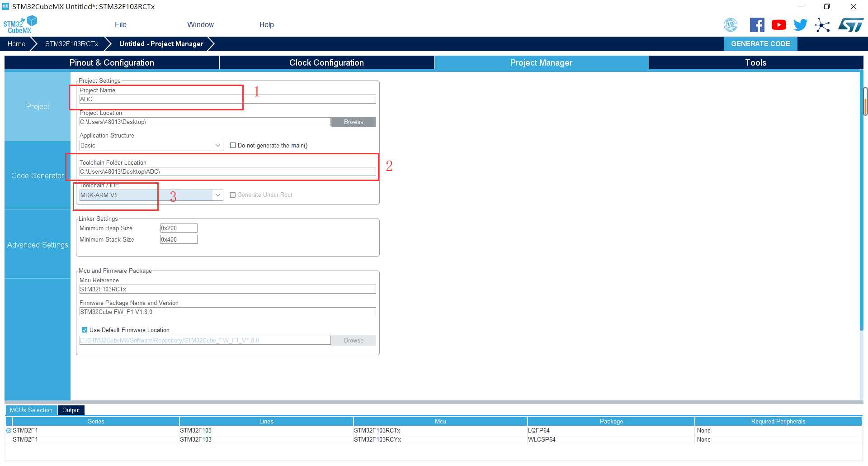Open the Facebook icon link

[757, 25]
